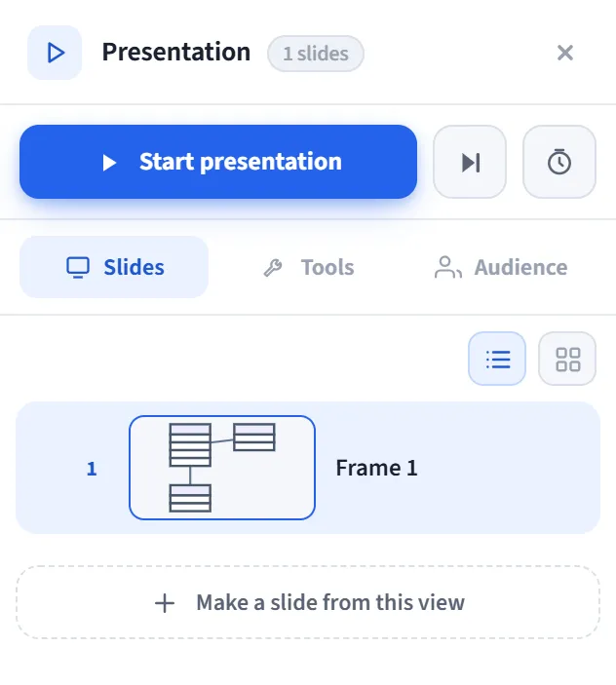The height and width of the screenshot is (685, 616).
Task: Switch slides to grid view
Action: point(567,359)
